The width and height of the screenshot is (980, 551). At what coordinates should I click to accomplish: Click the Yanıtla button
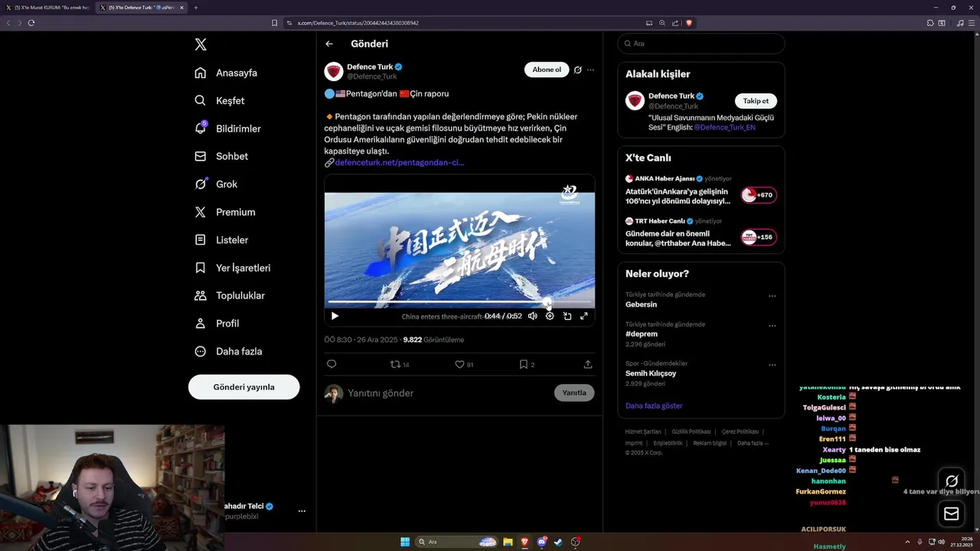coord(574,393)
